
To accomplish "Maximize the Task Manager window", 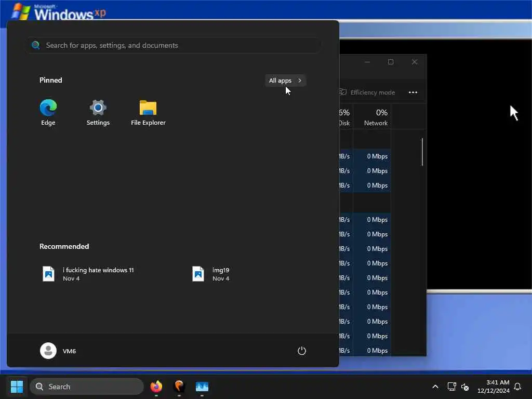I will point(391,62).
